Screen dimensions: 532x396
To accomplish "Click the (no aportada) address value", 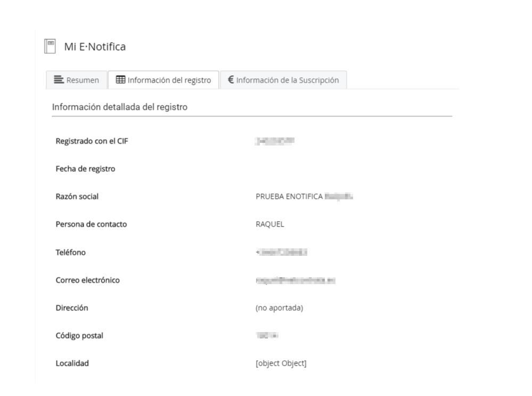I will pos(279,308).
